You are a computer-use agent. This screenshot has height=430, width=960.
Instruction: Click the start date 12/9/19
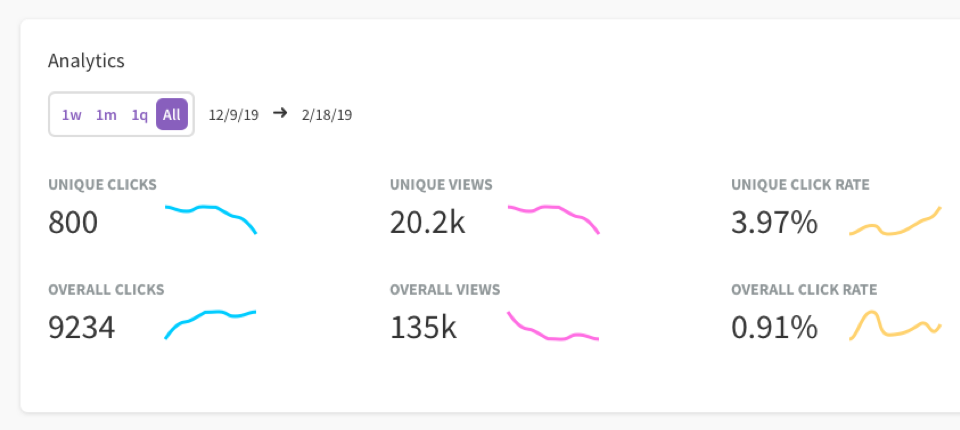(234, 115)
